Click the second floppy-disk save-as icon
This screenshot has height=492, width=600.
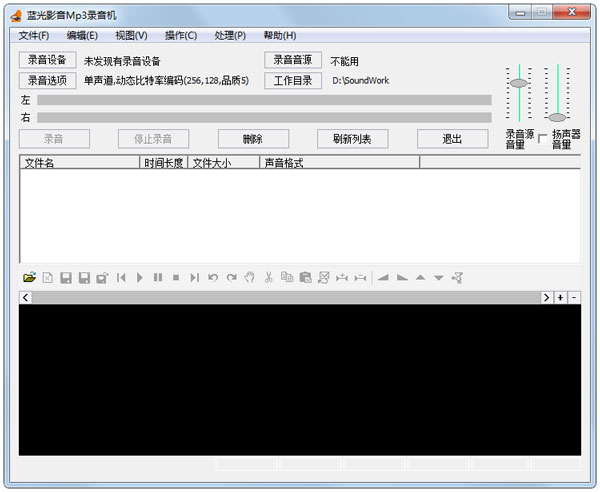(84, 277)
